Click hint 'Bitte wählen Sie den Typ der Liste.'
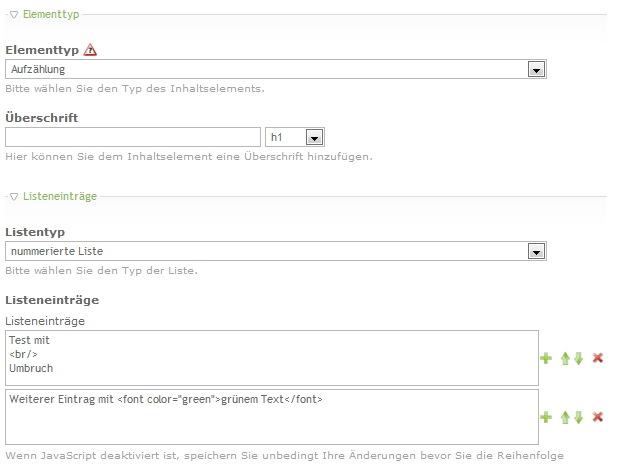Image resolution: width=618 pixels, height=475 pixels. (101, 271)
